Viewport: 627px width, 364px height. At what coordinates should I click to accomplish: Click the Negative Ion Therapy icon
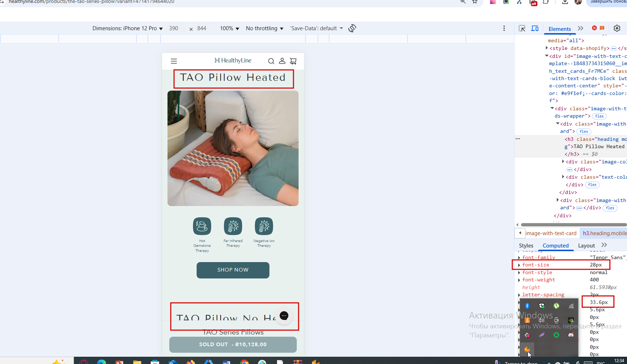264,226
